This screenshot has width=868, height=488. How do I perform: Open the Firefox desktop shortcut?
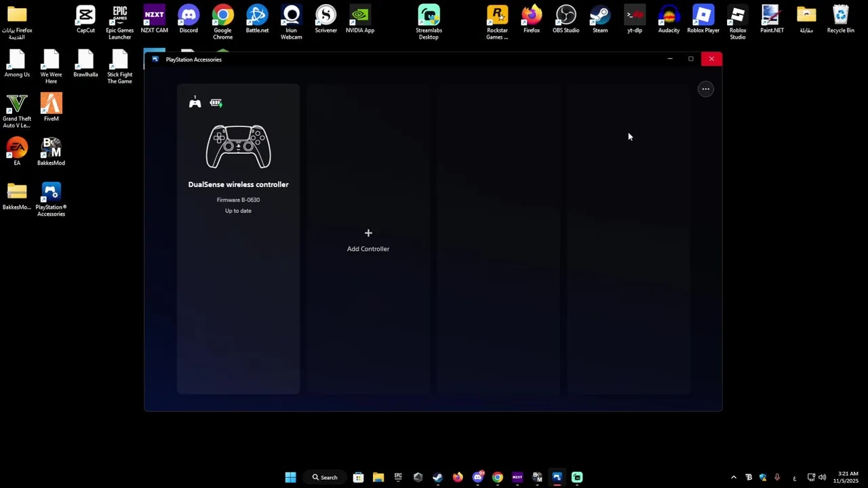[532, 20]
